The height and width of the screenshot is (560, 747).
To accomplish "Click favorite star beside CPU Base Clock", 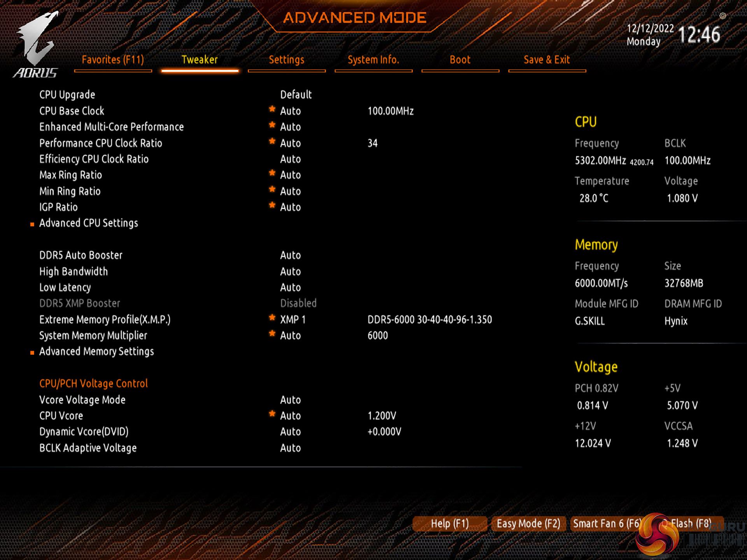I will point(272,109).
